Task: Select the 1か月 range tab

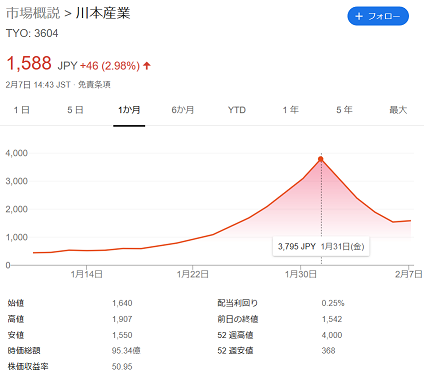Action: (129, 110)
